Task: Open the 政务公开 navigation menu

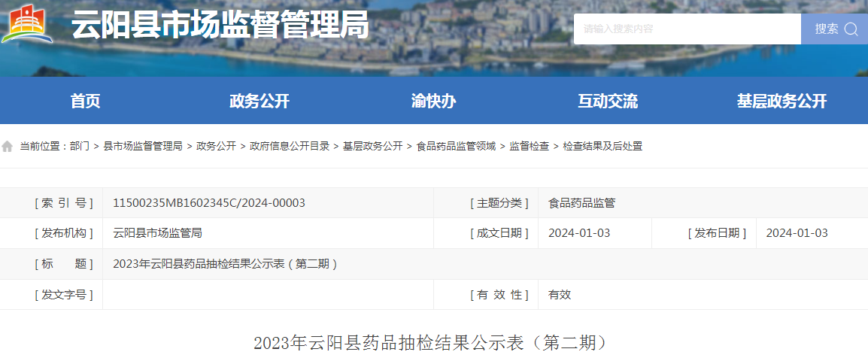Action: click(x=259, y=102)
